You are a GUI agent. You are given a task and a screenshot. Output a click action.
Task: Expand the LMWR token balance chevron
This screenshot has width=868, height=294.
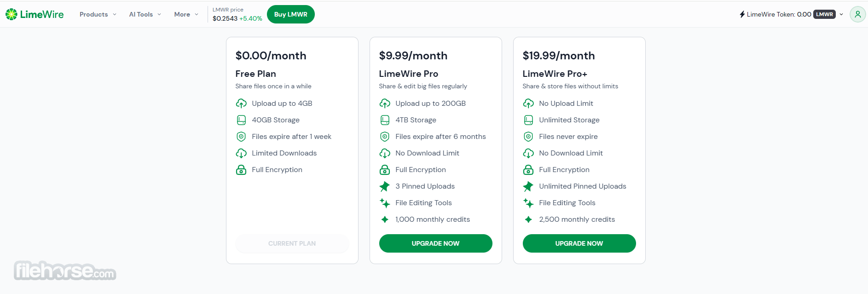click(x=841, y=14)
